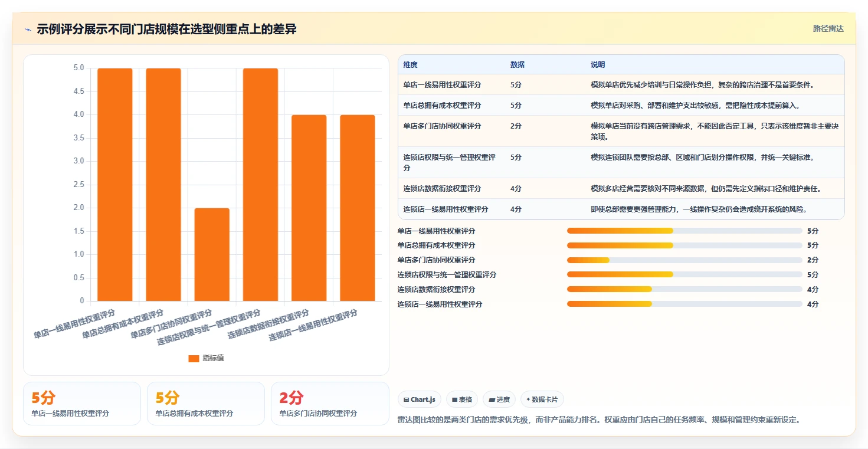Open the 2分 单店多门店协同权重评分 stat card
The width and height of the screenshot is (868, 449).
point(330,404)
